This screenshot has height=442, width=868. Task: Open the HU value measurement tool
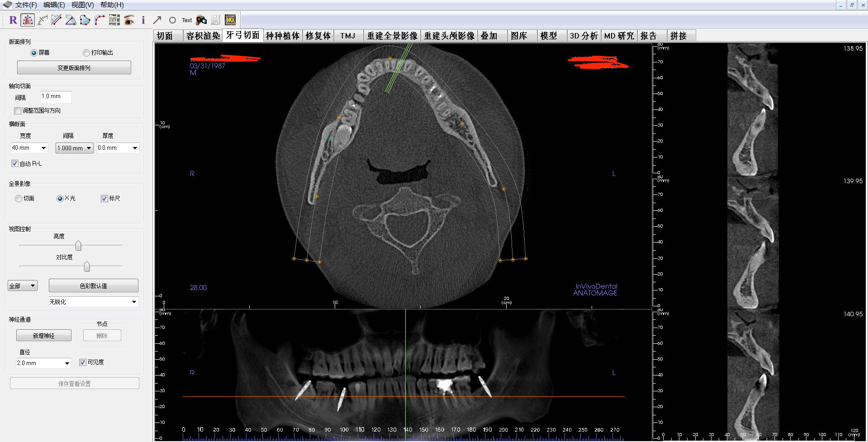(x=230, y=20)
